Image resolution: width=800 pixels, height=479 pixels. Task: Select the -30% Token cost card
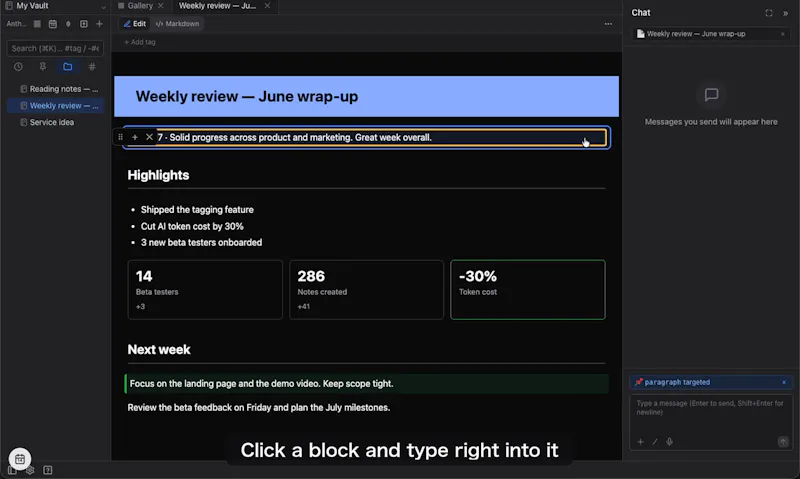click(x=528, y=290)
